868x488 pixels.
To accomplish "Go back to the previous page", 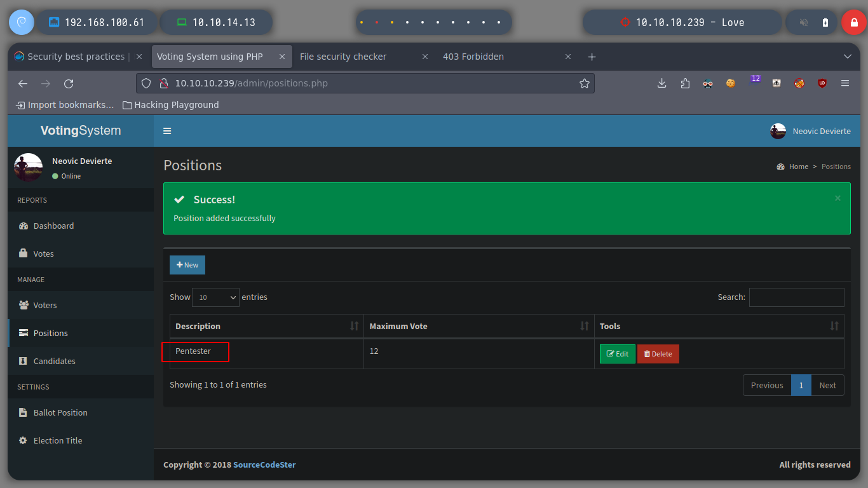I will pyautogui.click(x=23, y=83).
